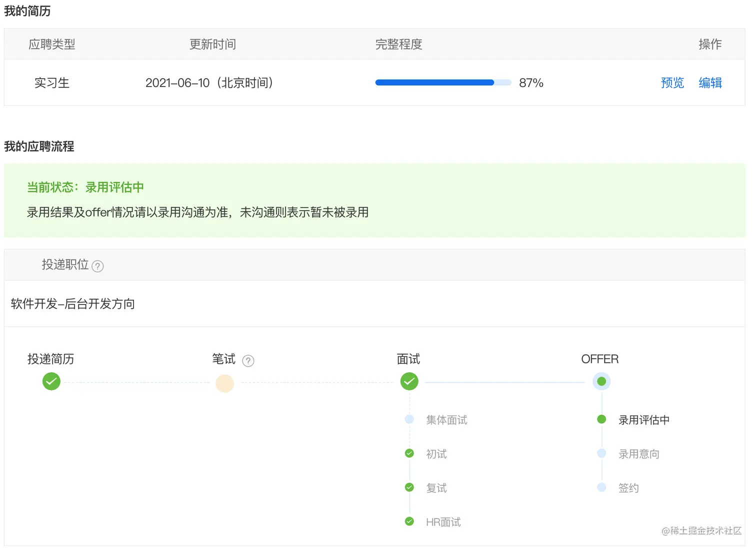The image size is (756, 550).
Task: Click the 集体面试 step dot
Action: pyautogui.click(x=409, y=419)
